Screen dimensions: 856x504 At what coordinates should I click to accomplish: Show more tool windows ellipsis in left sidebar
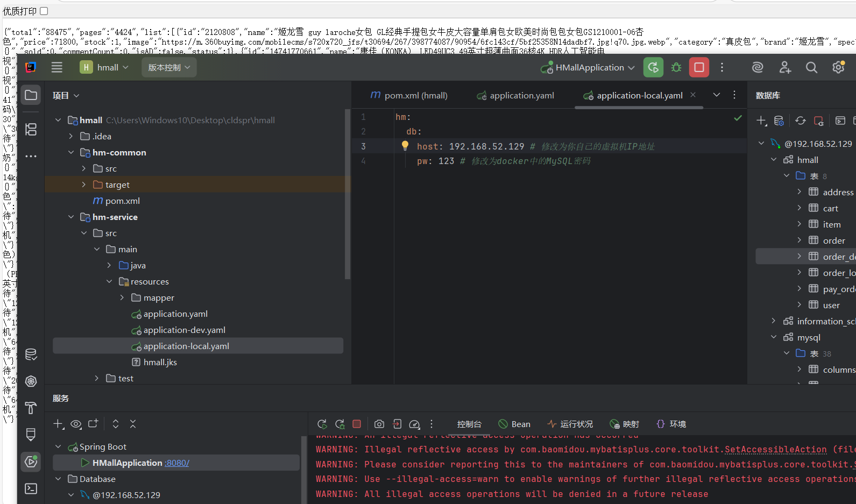[31, 156]
